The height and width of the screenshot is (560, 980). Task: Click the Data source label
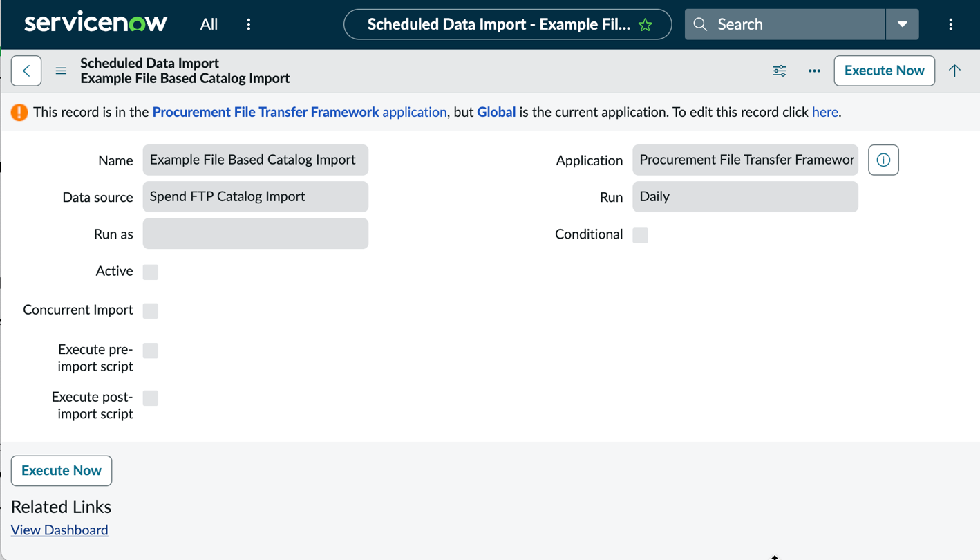(x=97, y=197)
